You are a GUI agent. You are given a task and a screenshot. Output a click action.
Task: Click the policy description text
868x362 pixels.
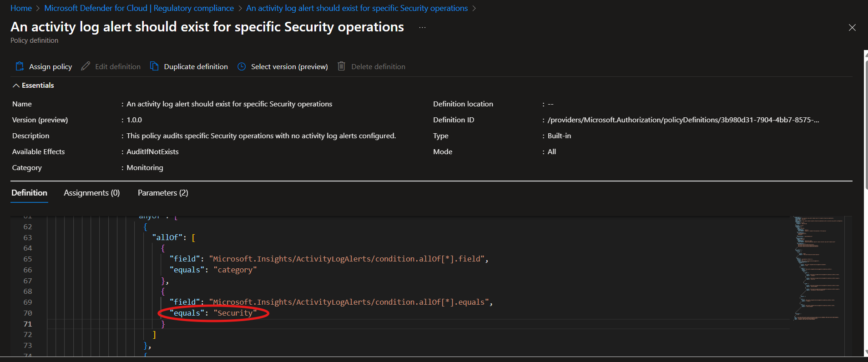[261, 136]
